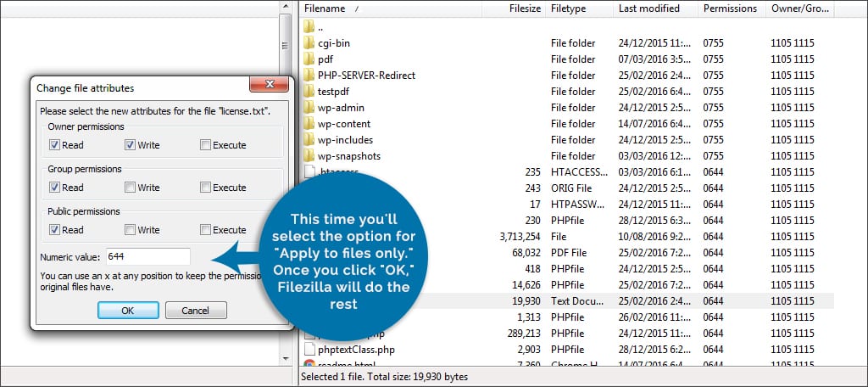Click 0755 permissions in cgi-bin row
The image size is (868, 387).
tap(713, 42)
